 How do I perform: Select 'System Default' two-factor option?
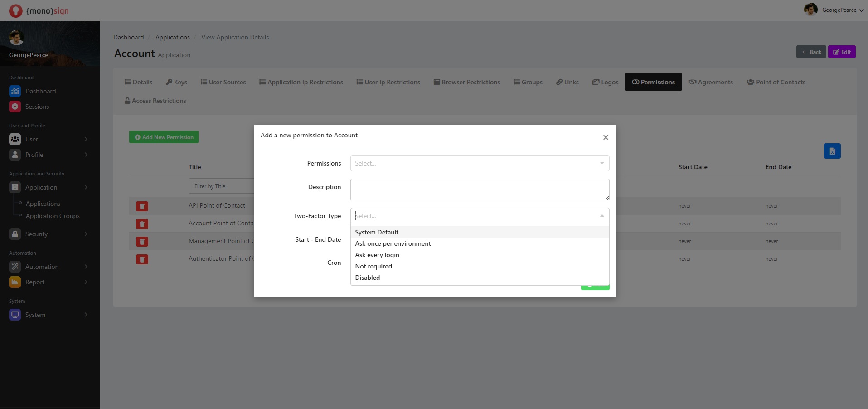[377, 232]
